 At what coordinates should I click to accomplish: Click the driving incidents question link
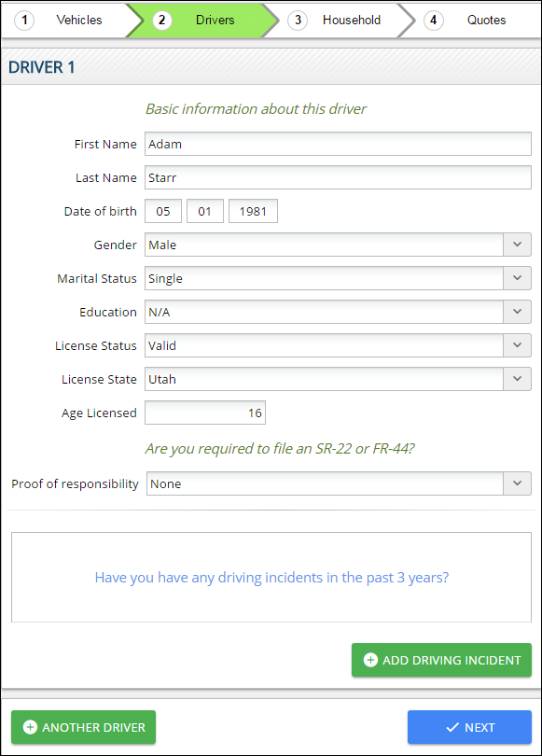pos(271,577)
